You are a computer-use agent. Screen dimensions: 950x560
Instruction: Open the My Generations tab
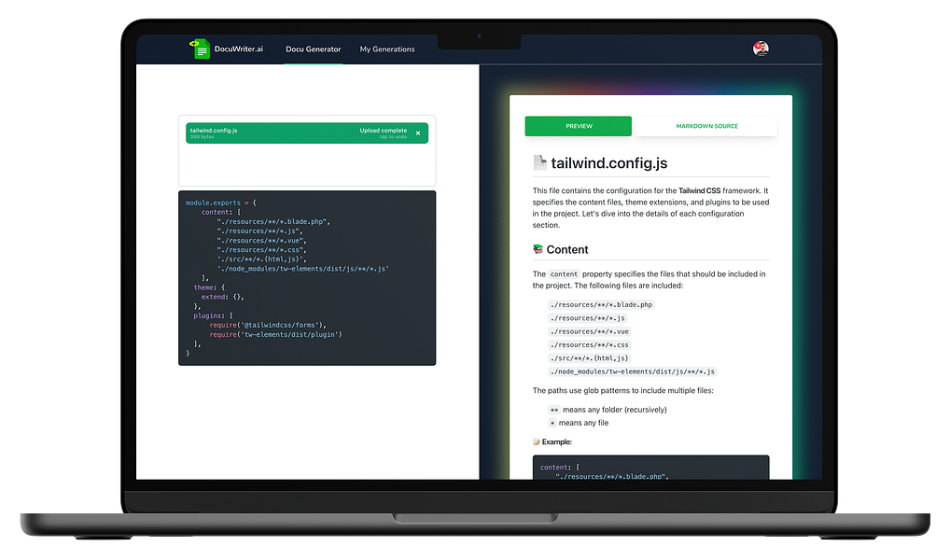pos(387,49)
